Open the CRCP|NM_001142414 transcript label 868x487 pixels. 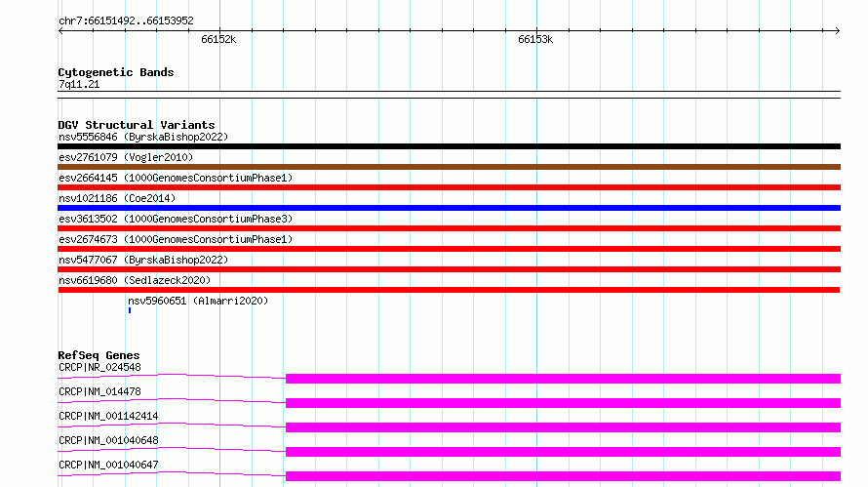click(108, 416)
